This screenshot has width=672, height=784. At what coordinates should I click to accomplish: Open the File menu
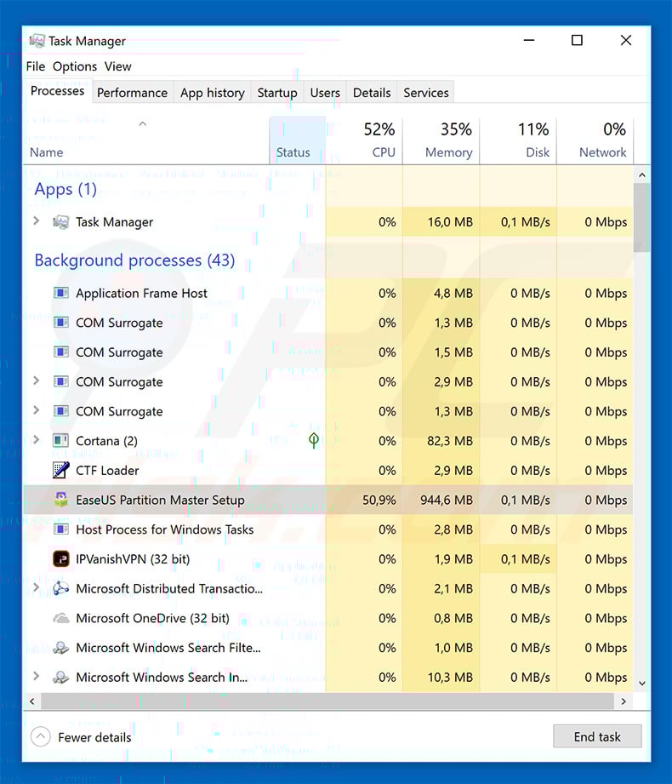click(36, 66)
